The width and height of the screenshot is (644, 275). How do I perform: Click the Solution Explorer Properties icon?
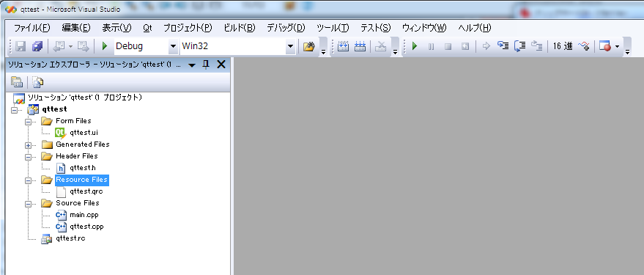[17, 82]
